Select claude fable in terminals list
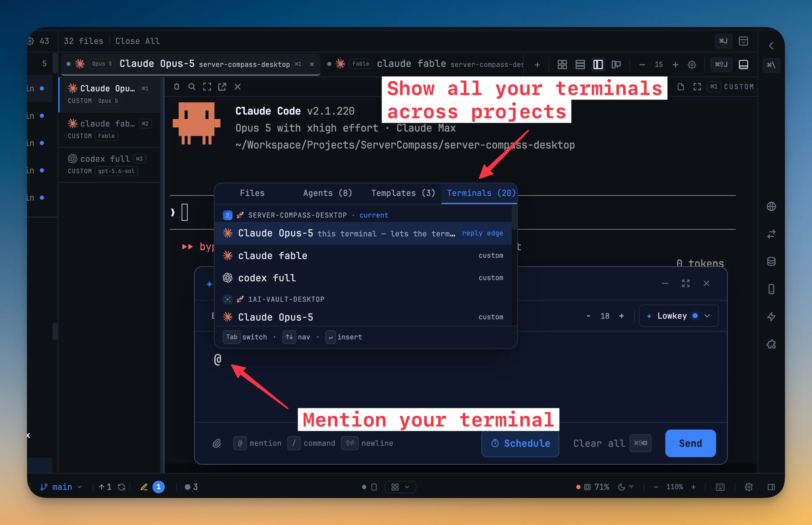812x525 pixels. tap(363, 256)
